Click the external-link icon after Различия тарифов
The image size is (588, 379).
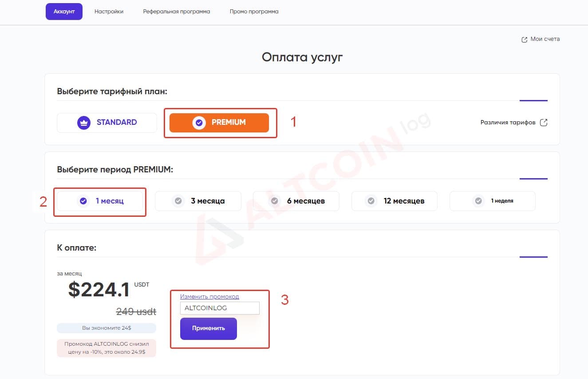click(544, 123)
